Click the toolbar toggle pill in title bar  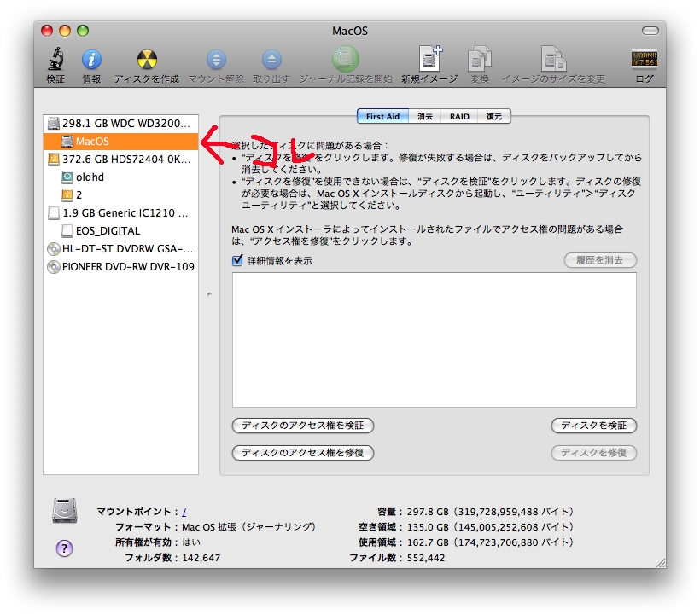pyautogui.click(x=650, y=31)
